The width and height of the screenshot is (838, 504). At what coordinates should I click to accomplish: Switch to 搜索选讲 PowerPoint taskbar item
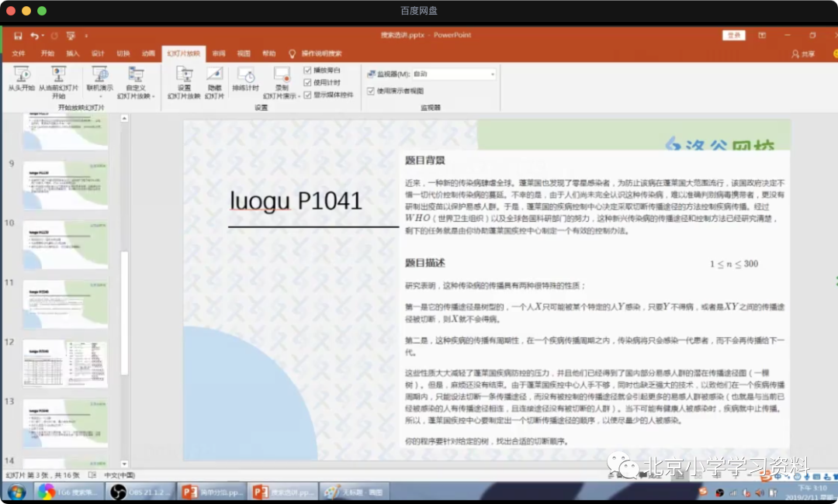tap(283, 492)
